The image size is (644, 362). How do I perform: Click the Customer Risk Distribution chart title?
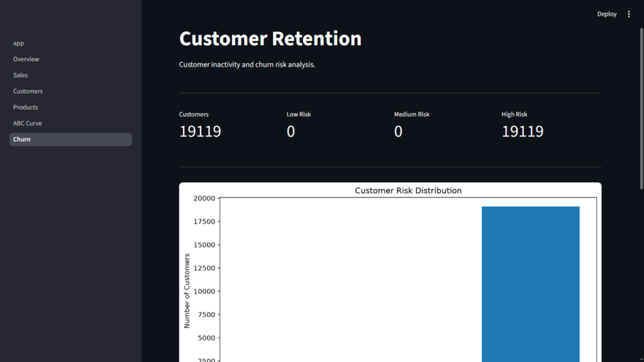(408, 190)
